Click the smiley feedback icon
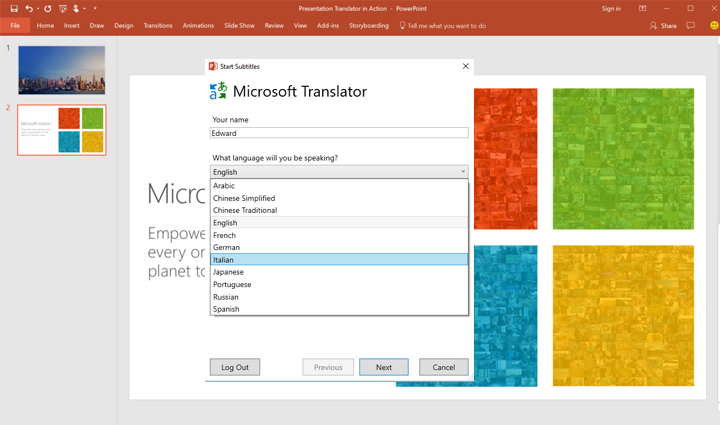Viewport: 720px width, 425px height. (714, 26)
